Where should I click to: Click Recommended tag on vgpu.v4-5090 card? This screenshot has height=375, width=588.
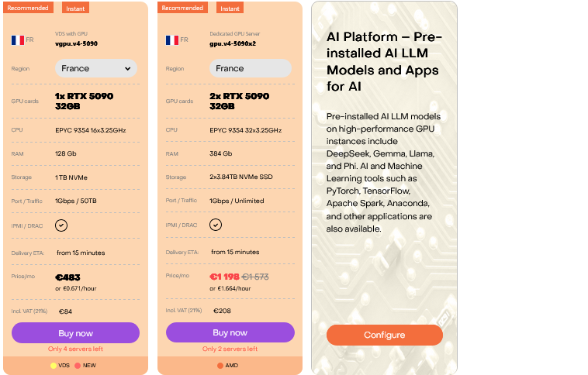coord(28,8)
